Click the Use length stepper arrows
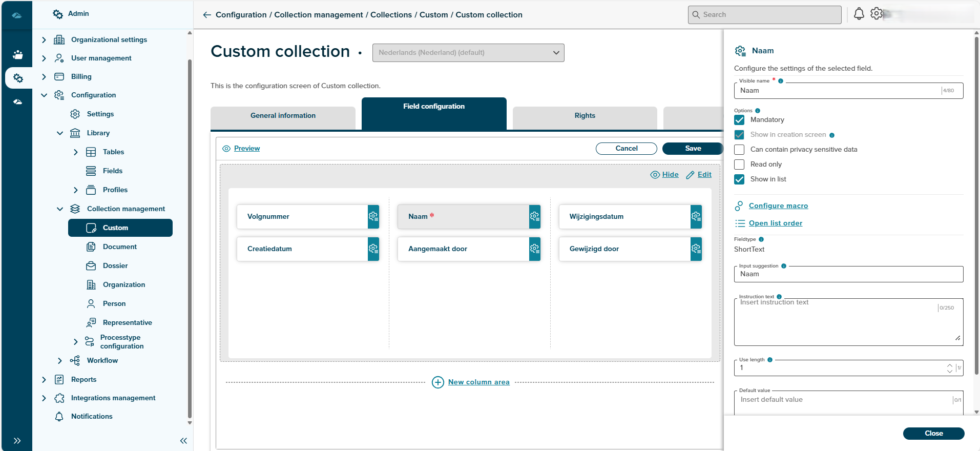The image size is (980, 451). (949, 368)
